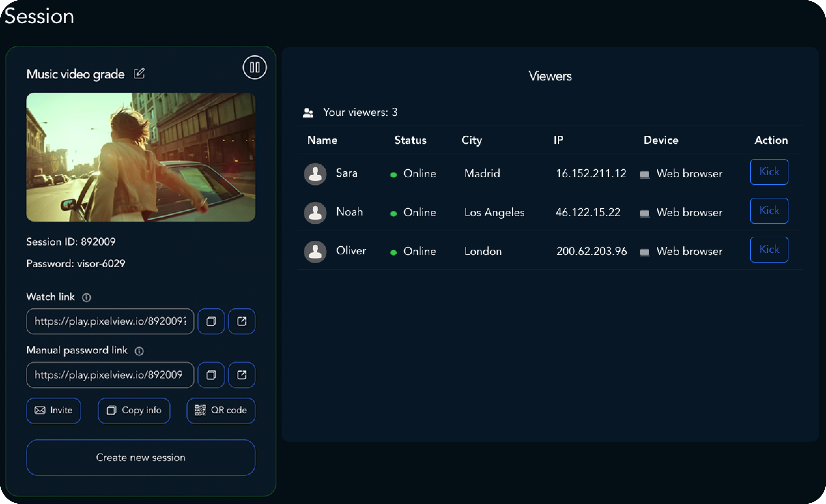Click the city London
Viewport: 826px width, 504px height.
[483, 251]
